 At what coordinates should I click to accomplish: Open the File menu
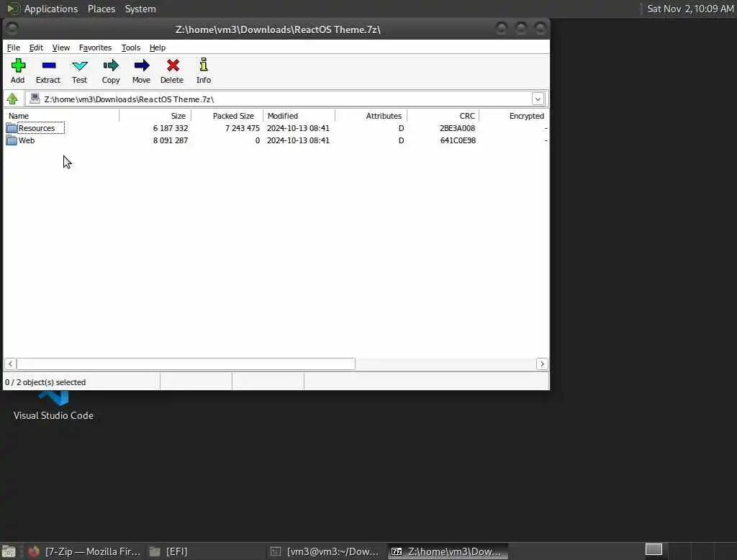click(x=13, y=48)
